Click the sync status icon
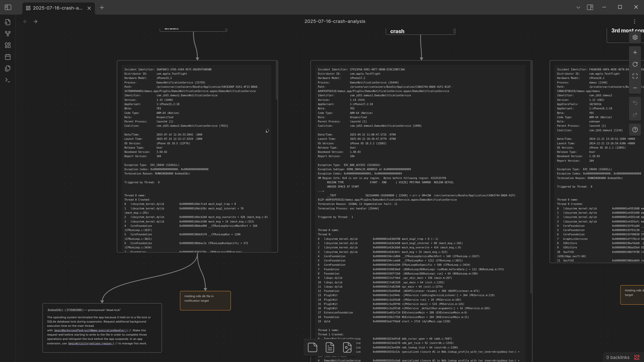644x362 pixels. [x=637, y=357]
